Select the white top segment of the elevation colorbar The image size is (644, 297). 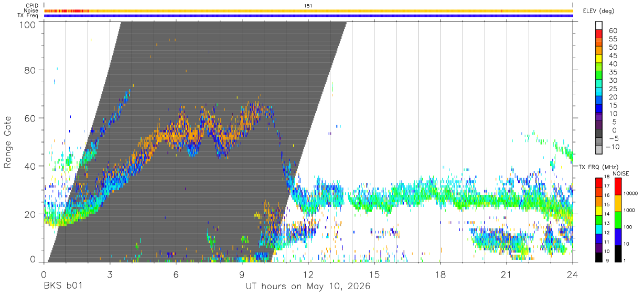tap(599, 25)
